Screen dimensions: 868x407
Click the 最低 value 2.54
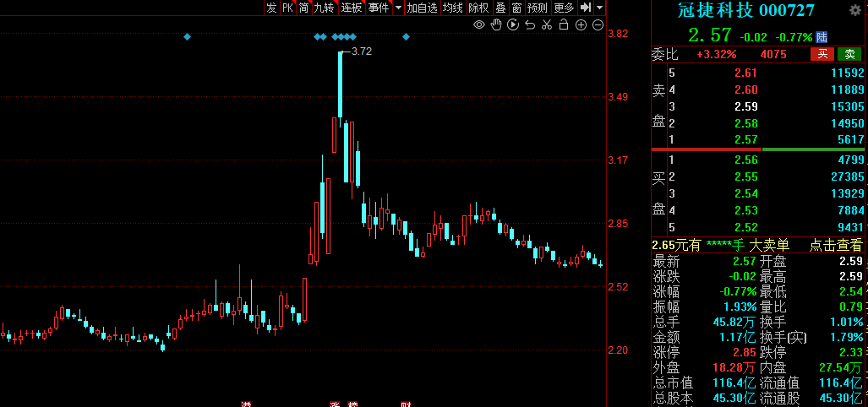click(851, 291)
